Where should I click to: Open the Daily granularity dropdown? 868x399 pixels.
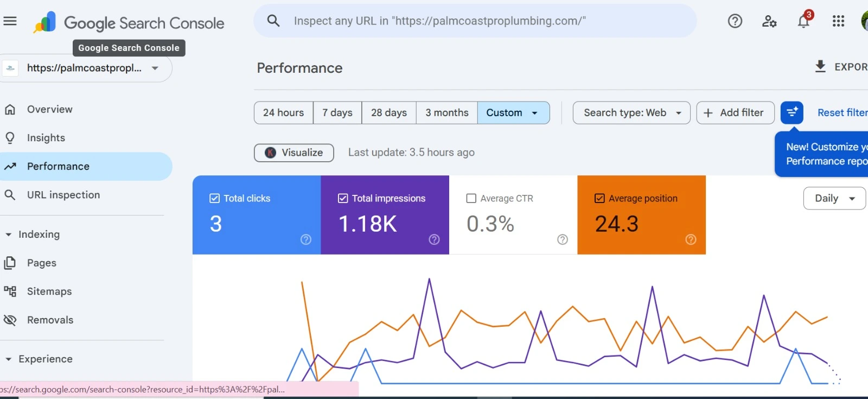(834, 198)
